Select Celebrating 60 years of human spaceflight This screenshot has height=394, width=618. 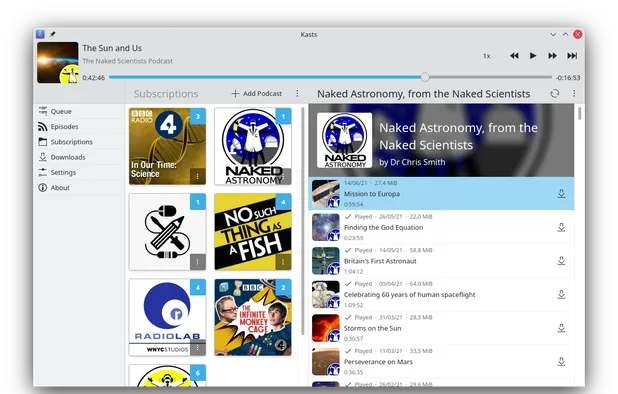[441, 294]
